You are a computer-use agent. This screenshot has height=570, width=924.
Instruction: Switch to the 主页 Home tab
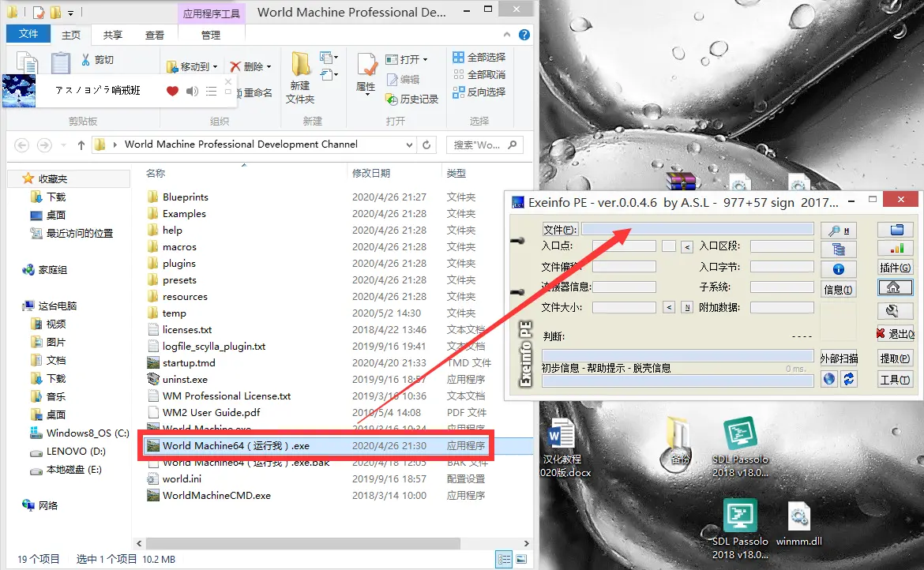pyautogui.click(x=71, y=36)
